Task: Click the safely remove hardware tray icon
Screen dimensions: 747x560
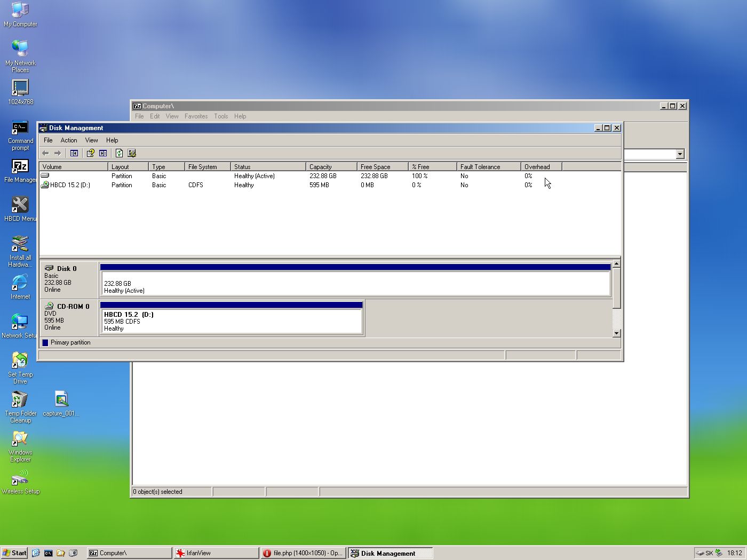Action: (x=719, y=553)
